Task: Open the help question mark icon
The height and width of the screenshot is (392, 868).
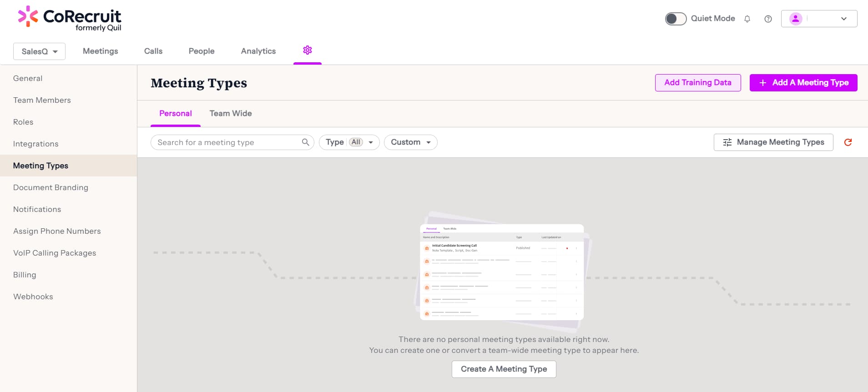Action: click(x=768, y=19)
